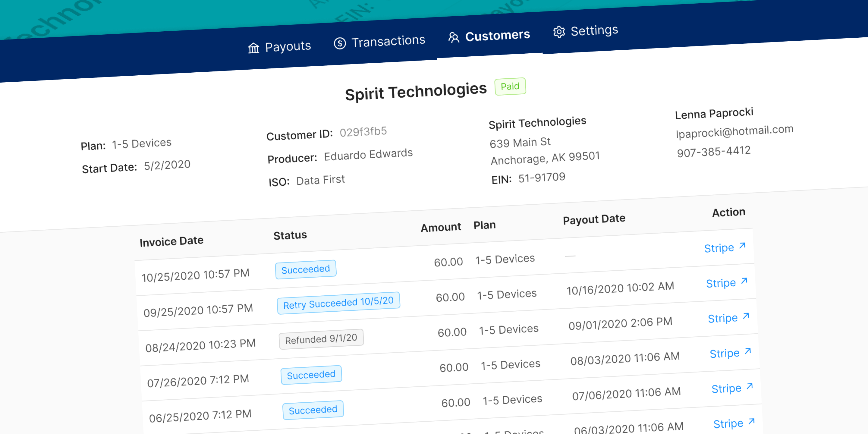Open Stripe link for 09/25/2020 invoice
Screen dimensions: 868x434
(x=727, y=282)
